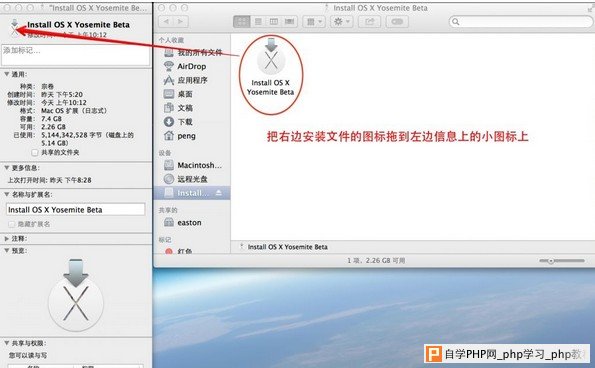Switch Finder to list view
This screenshot has width=595, height=368.
click(x=258, y=22)
